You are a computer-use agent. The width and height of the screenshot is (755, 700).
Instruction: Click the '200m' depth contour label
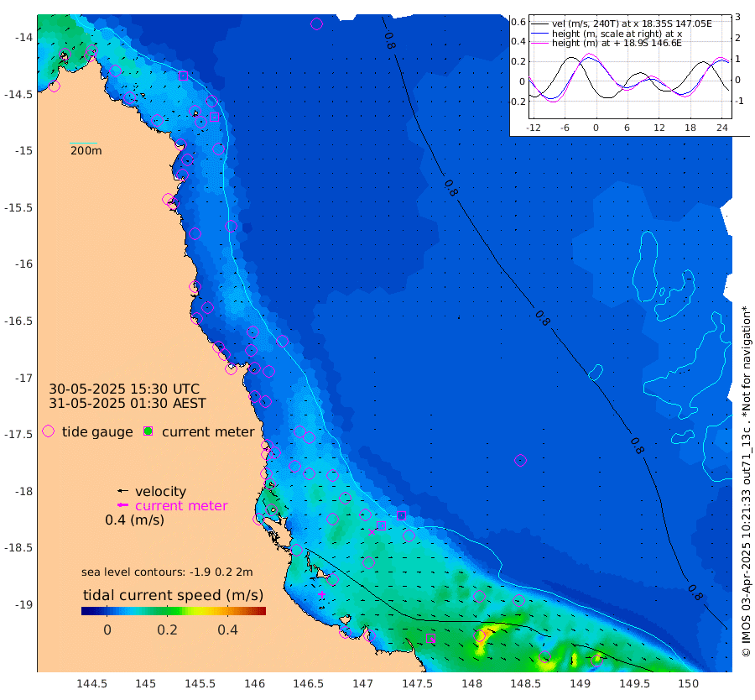[86, 150]
